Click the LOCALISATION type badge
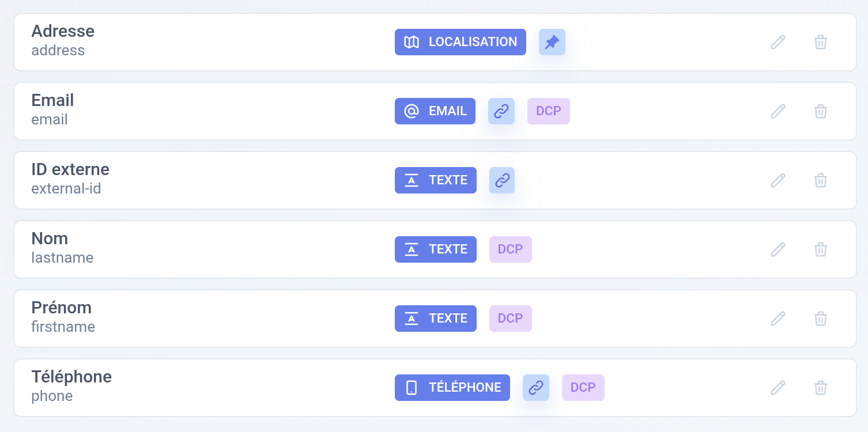Screen dimensions: 868x432 (461, 42)
